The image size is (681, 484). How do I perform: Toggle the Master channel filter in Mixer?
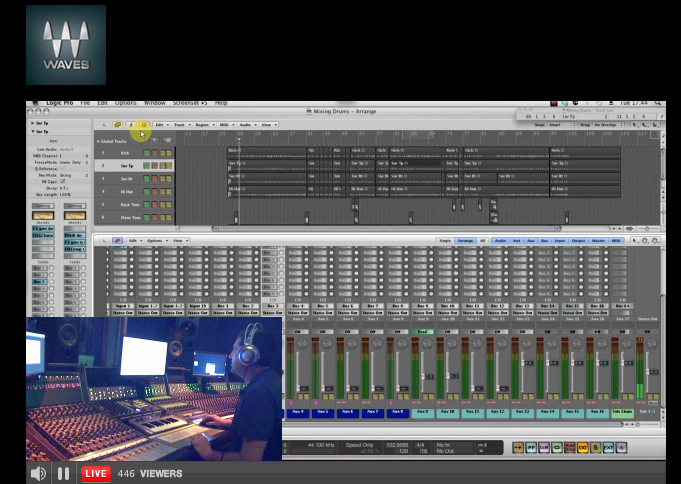coord(598,240)
